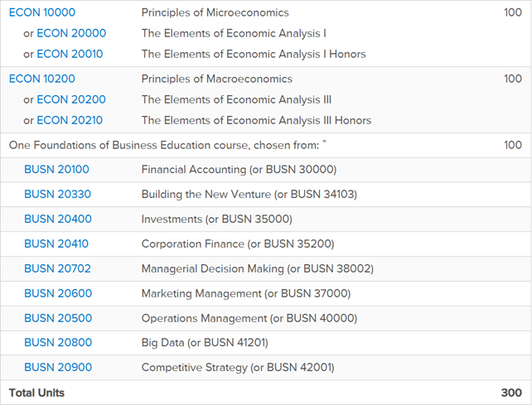Follow the BUSN 20800 Big Data link
This screenshot has width=532, height=405.
(x=58, y=343)
